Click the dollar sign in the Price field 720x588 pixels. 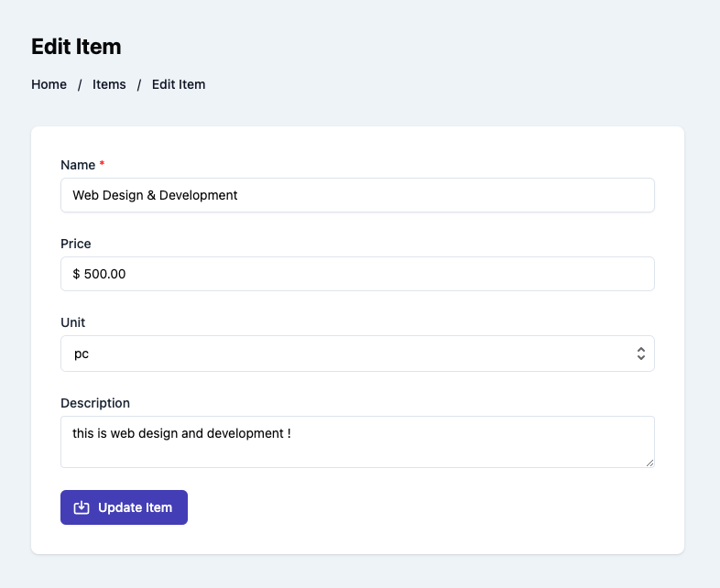click(76, 274)
